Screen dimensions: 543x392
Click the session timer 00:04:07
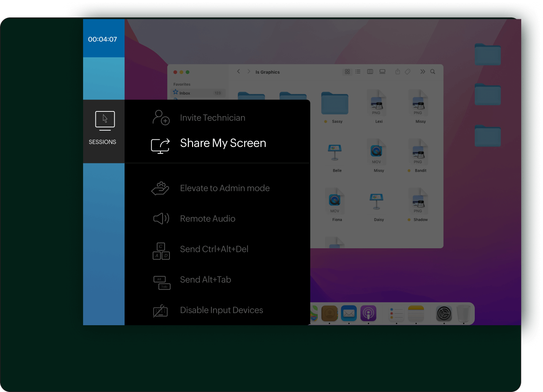[x=102, y=39]
